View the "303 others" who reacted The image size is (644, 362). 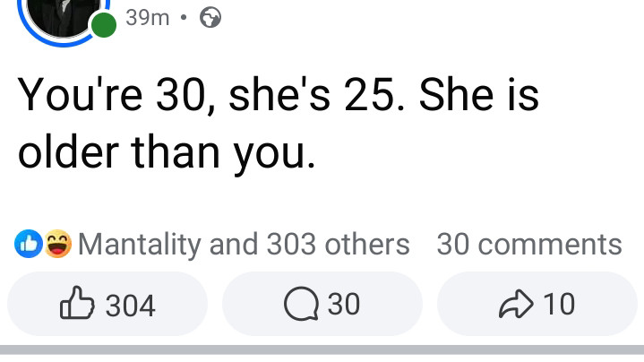click(x=339, y=244)
